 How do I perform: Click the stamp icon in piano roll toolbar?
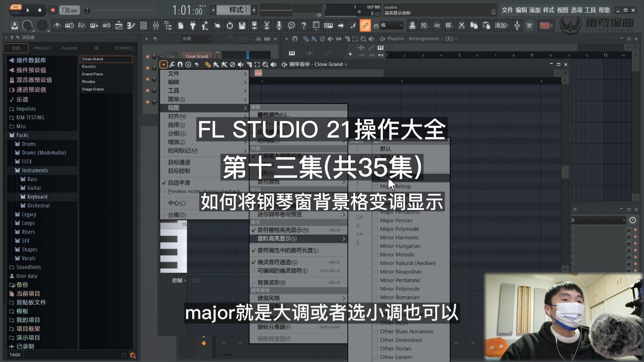click(x=188, y=65)
